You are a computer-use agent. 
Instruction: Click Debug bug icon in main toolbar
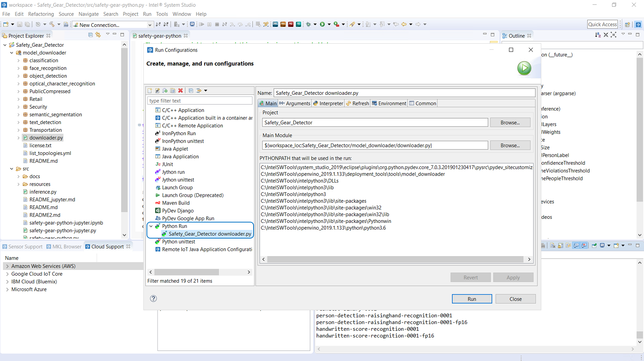(308, 25)
